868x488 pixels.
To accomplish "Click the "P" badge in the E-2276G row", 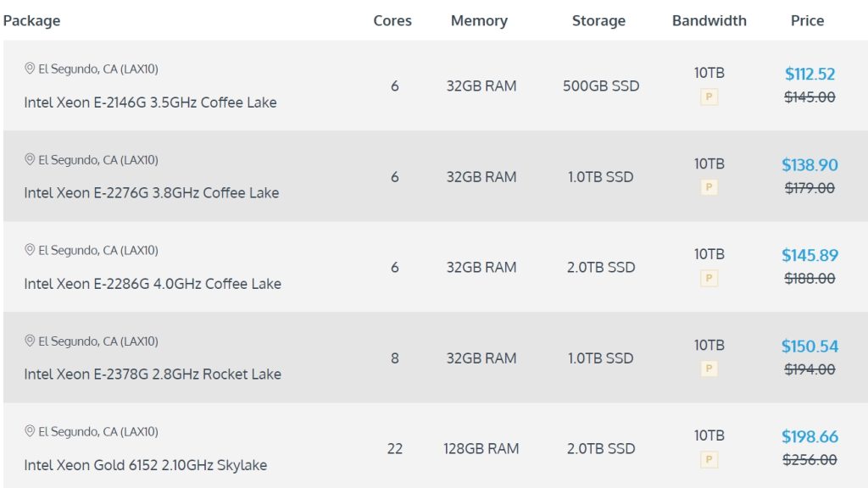I will (709, 187).
